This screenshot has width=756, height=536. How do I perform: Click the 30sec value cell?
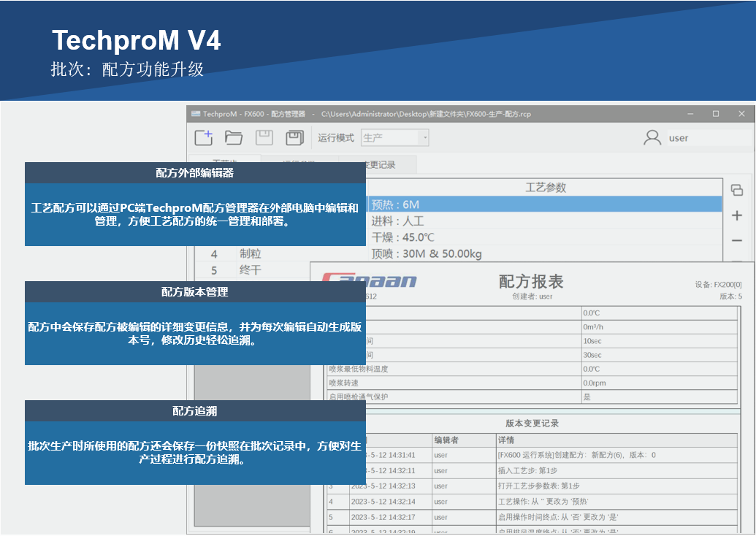tap(659, 355)
